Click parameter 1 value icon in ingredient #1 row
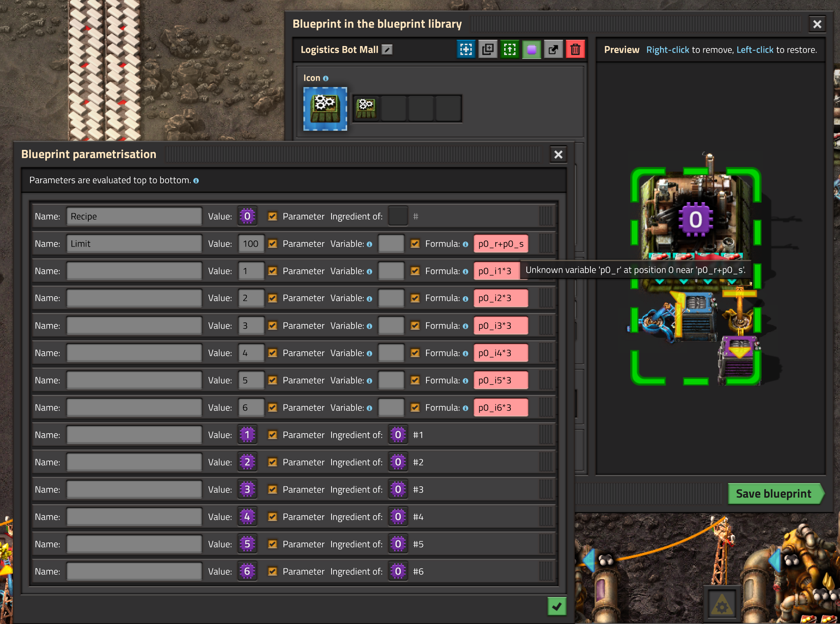The width and height of the screenshot is (840, 624). click(x=247, y=435)
